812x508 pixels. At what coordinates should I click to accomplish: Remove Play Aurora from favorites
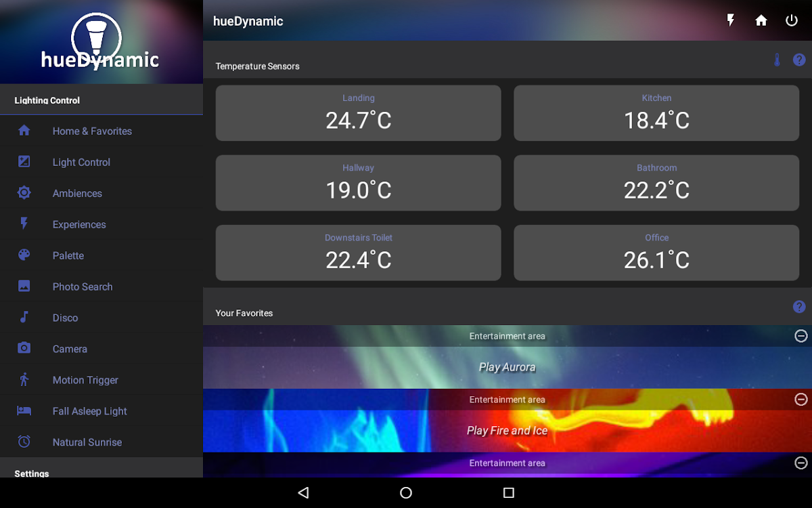coord(801,336)
